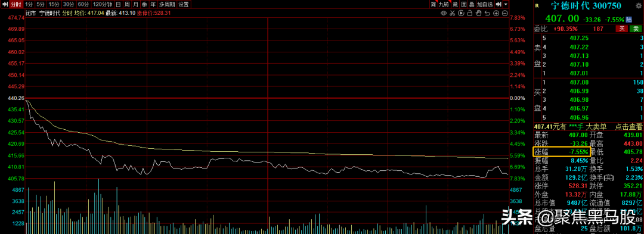Click the left collapse arrow icon beside 分时
The height and width of the screenshot is (234, 644).
point(5,5)
